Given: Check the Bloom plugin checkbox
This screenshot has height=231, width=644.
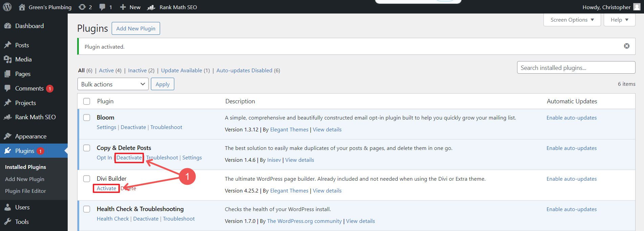Looking at the screenshot, I should click(x=87, y=118).
